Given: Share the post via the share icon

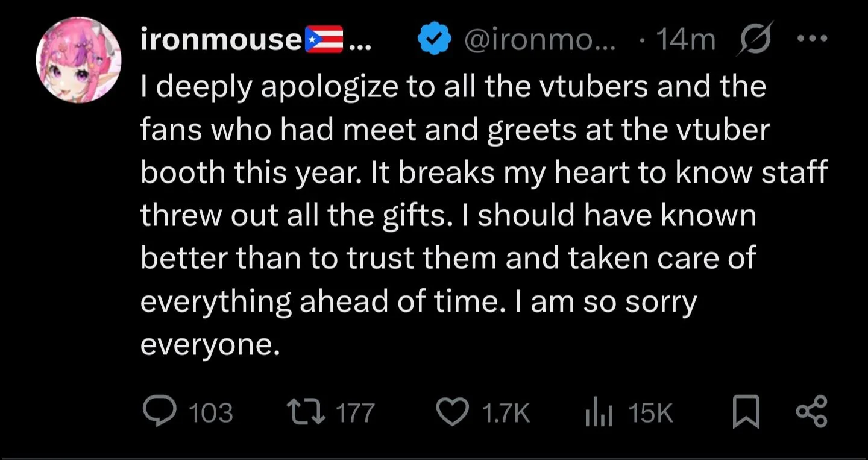Looking at the screenshot, I should click(812, 412).
